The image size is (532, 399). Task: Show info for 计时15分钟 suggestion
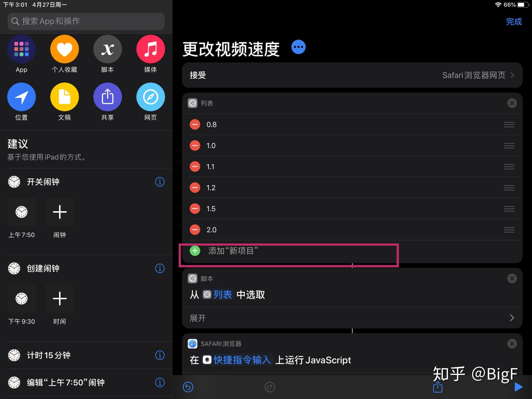[x=160, y=355]
